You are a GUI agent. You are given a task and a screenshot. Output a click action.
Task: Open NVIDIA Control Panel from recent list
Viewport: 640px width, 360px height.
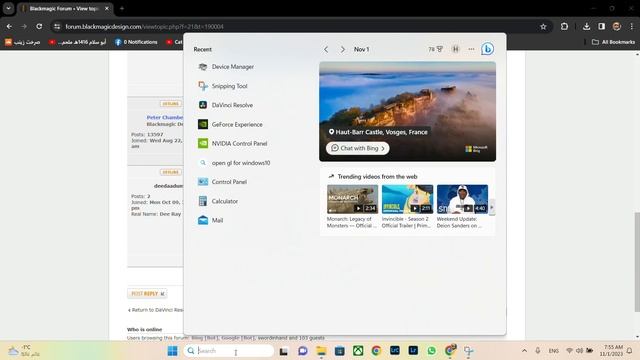(233, 144)
